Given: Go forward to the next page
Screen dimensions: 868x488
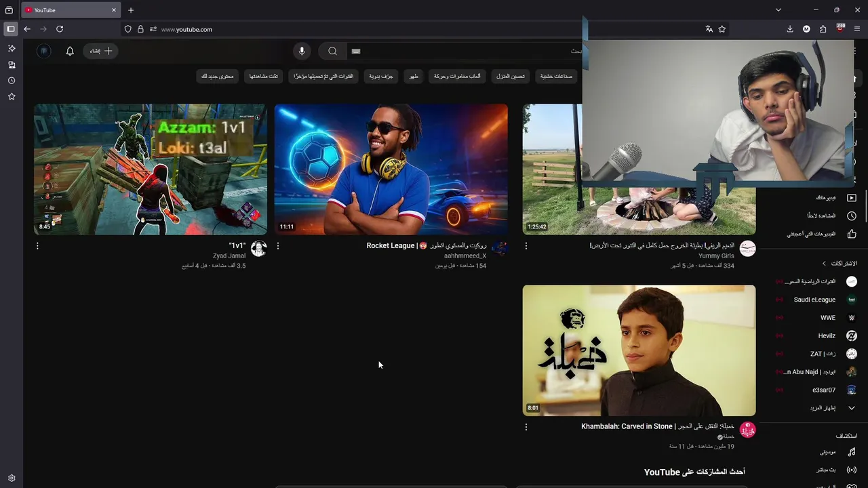Looking at the screenshot, I should coord(43,29).
